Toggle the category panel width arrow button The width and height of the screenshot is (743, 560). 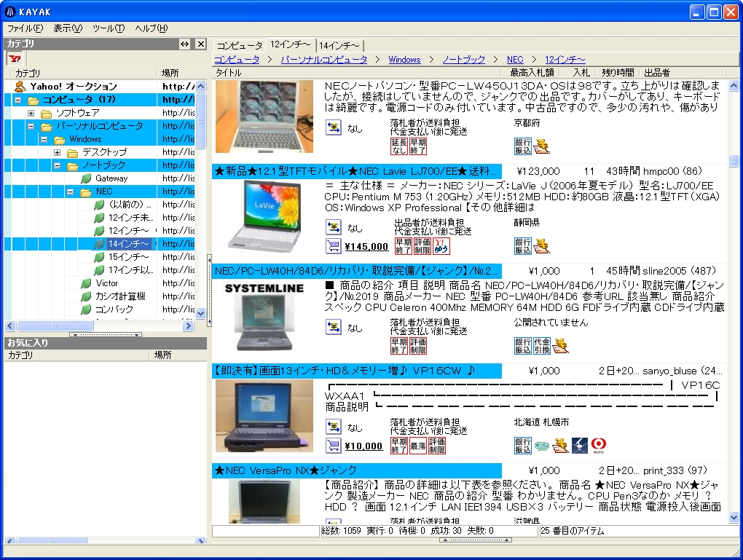pyautogui.click(x=185, y=44)
